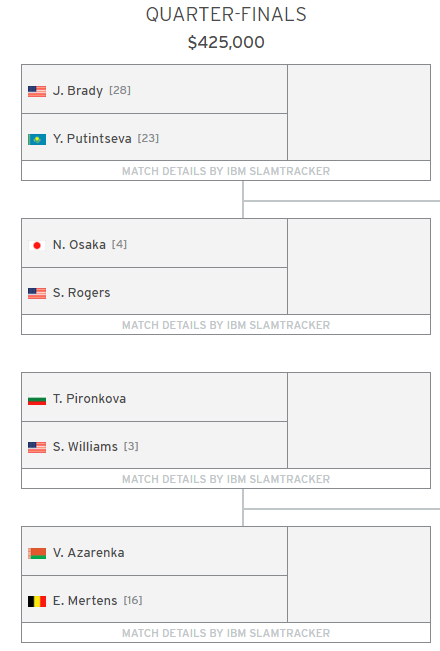Click the Belgium flag beside E. Mertens
Screen dimensions: 440x651
point(37,601)
